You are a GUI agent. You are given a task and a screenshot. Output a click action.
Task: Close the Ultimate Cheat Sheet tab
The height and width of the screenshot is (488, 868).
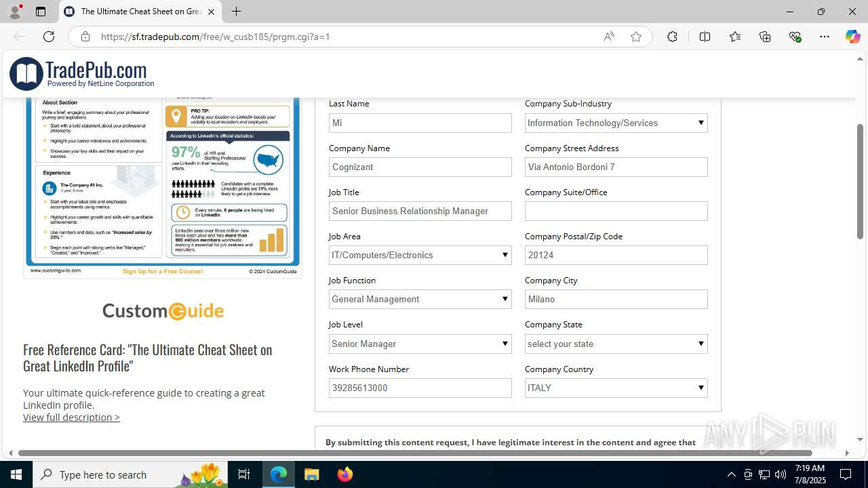pos(211,12)
